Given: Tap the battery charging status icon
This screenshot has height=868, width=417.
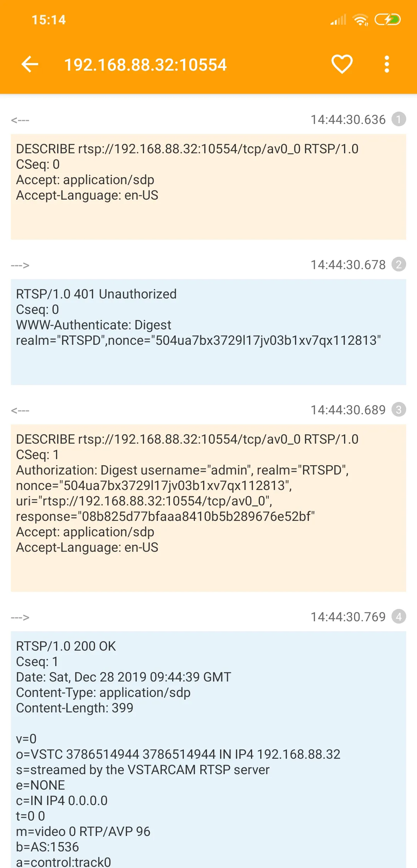Looking at the screenshot, I should pos(388,19).
